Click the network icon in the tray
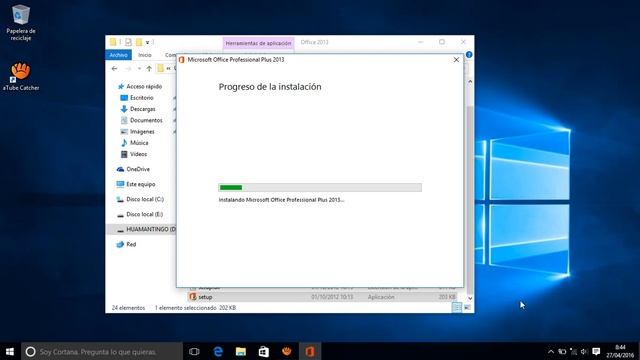The image size is (640, 360). [573, 351]
